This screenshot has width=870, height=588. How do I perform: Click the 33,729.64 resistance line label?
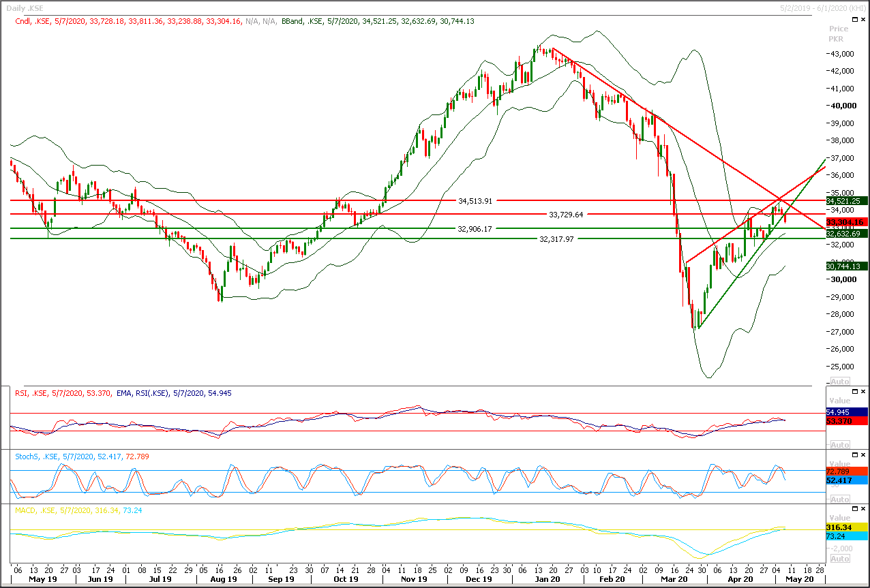coord(566,215)
